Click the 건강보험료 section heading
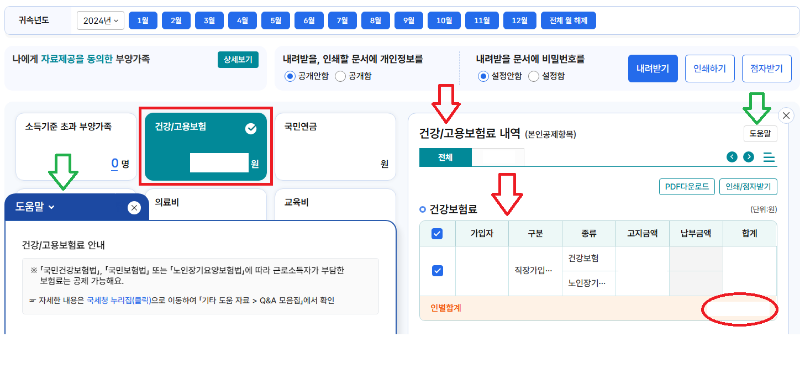 coord(454,209)
